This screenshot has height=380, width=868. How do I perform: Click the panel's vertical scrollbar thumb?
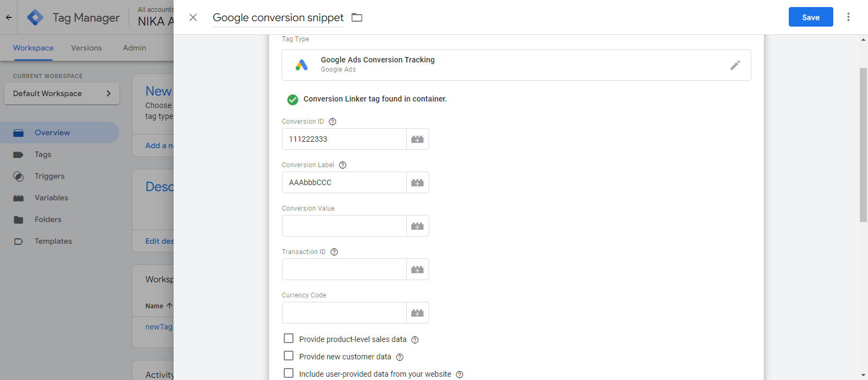863,145
